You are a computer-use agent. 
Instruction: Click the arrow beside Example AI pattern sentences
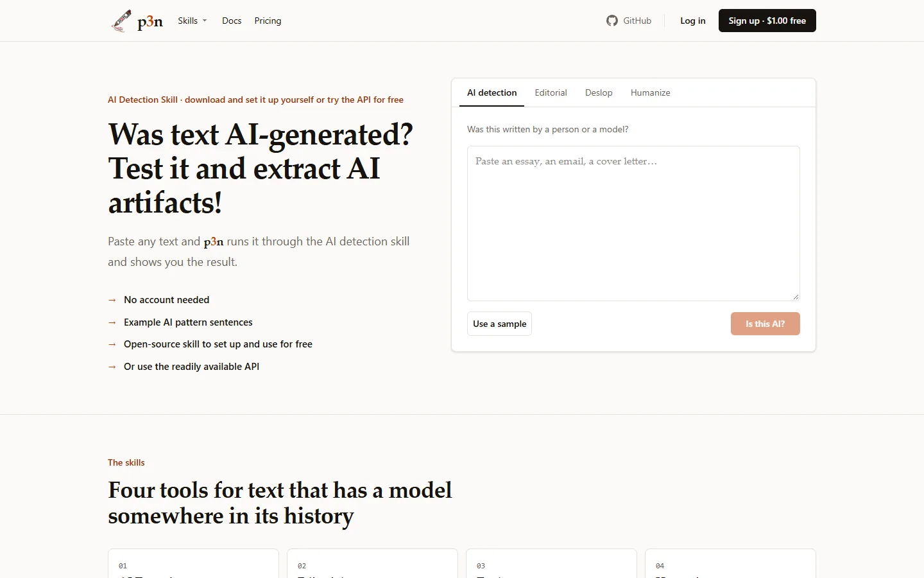tap(112, 322)
